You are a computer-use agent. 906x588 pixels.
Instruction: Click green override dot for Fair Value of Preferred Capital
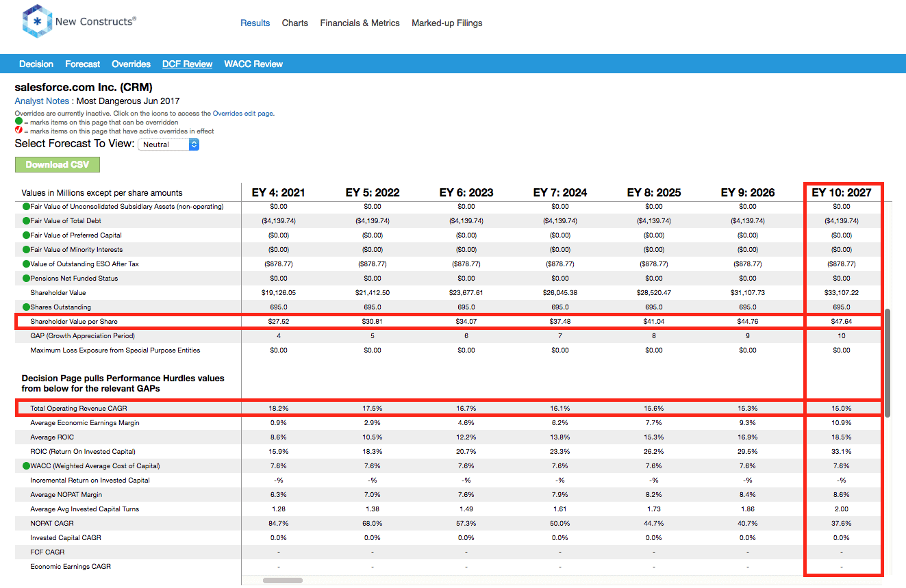[x=26, y=235]
